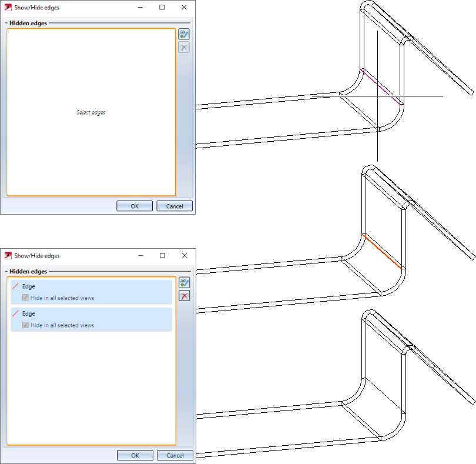The height and width of the screenshot is (464, 476).
Task: Toggle 'Hide in all selected views' for the second Edge
Action: pyautogui.click(x=26, y=325)
